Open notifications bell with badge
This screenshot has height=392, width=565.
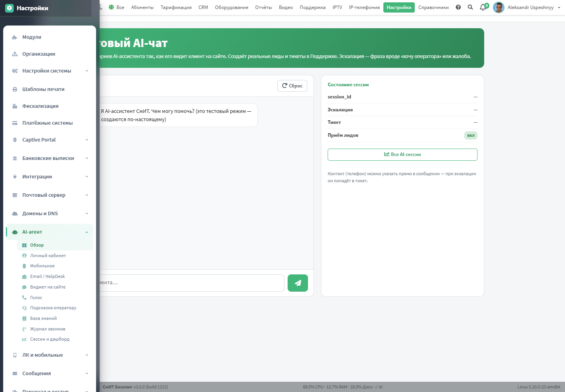484,7
